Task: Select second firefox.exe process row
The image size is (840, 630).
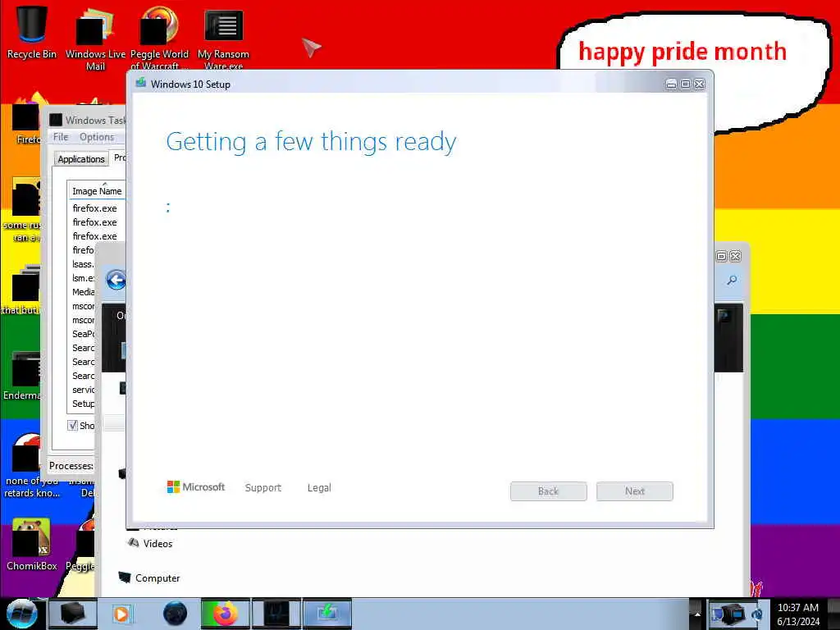Action: pos(97,221)
